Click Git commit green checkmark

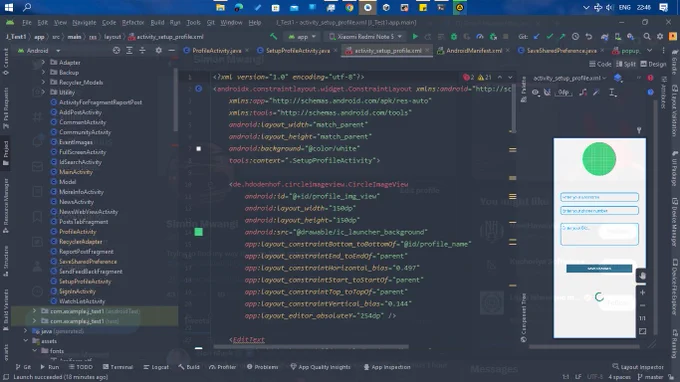coord(549,36)
